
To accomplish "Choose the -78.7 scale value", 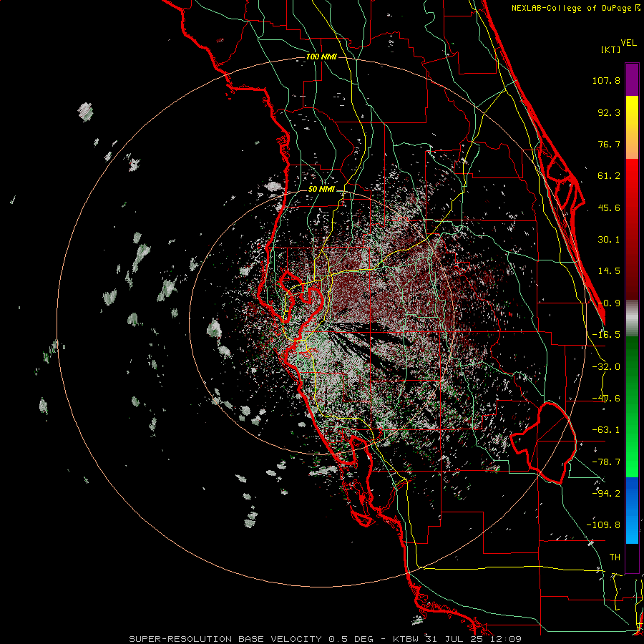I will tap(606, 462).
